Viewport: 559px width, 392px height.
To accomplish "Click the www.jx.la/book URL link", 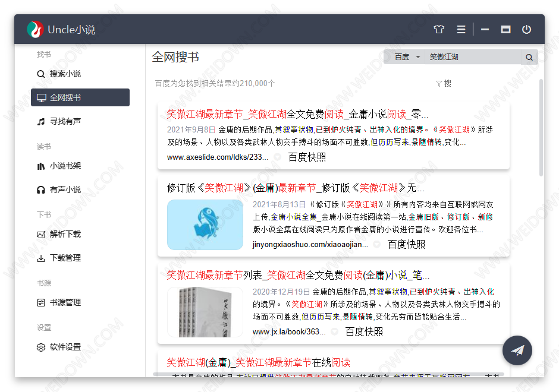I will [x=289, y=332].
